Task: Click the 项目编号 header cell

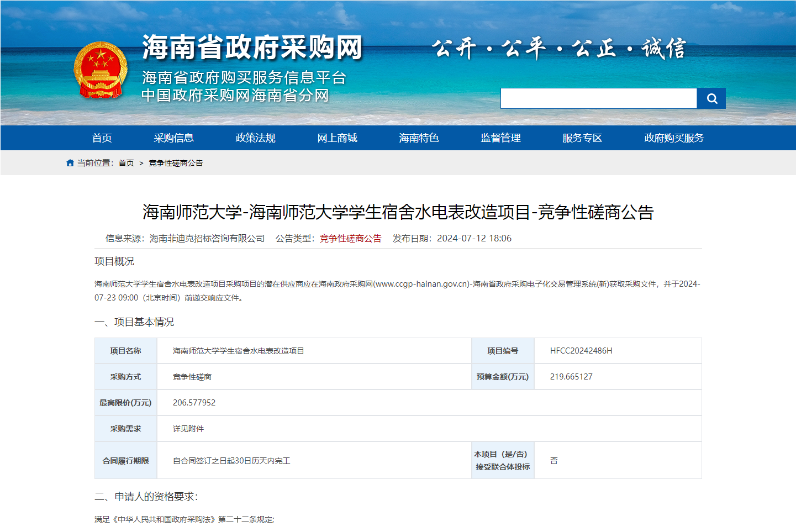Action: [x=503, y=351]
